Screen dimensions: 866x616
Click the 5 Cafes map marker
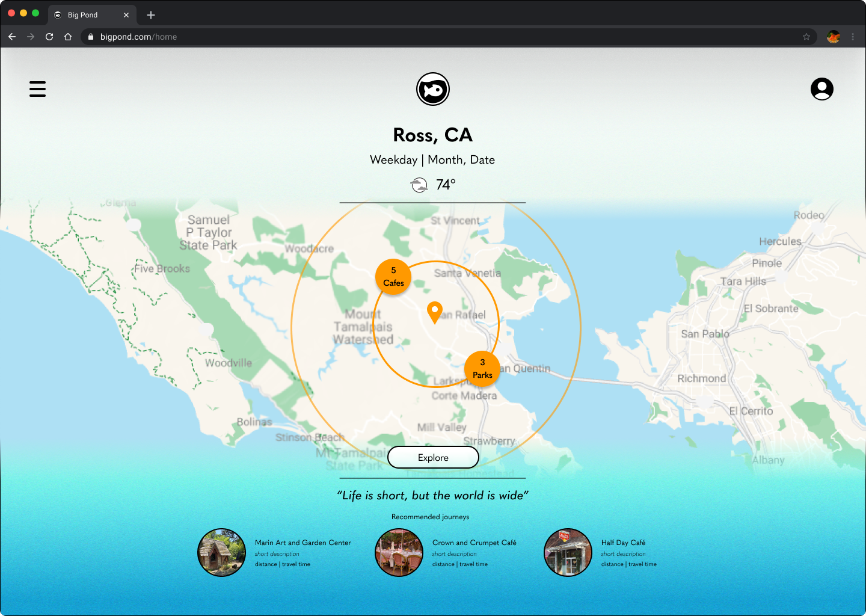[393, 277]
